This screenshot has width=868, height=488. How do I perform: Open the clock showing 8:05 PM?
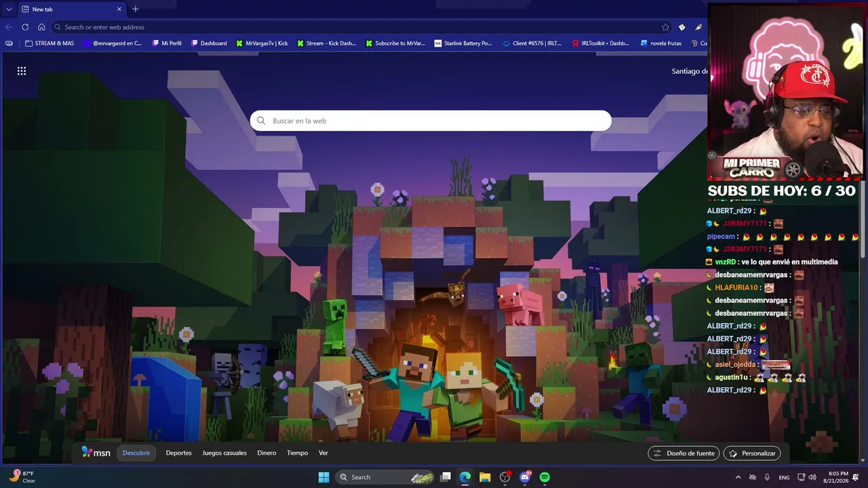[x=837, y=477]
